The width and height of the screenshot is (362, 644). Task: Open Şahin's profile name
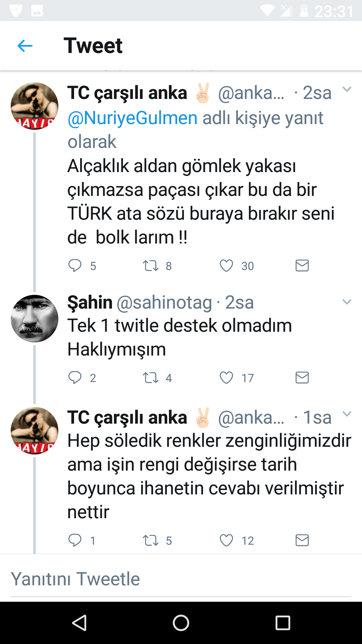tap(90, 302)
